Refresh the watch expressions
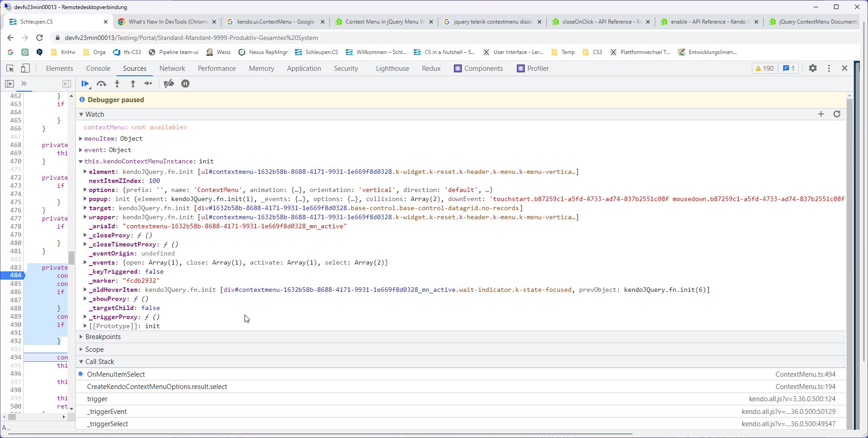Viewport: 868px width, 438px height. [837, 114]
